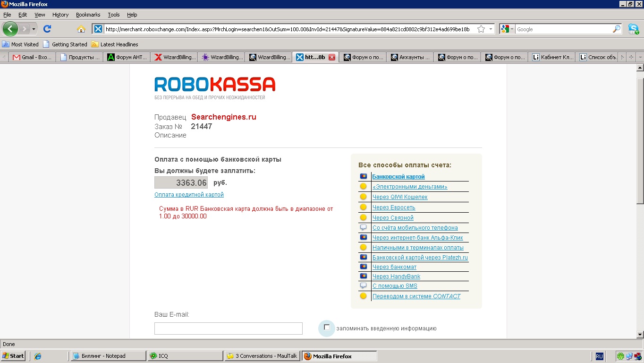Click the Google search magnifier icon
Viewport: 644px width, 363px height.
(617, 29)
